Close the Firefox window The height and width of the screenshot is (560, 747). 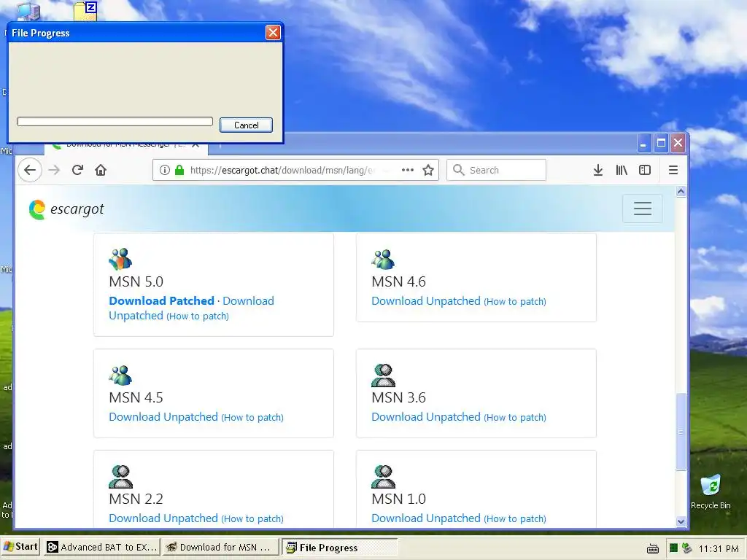pyautogui.click(x=678, y=144)
